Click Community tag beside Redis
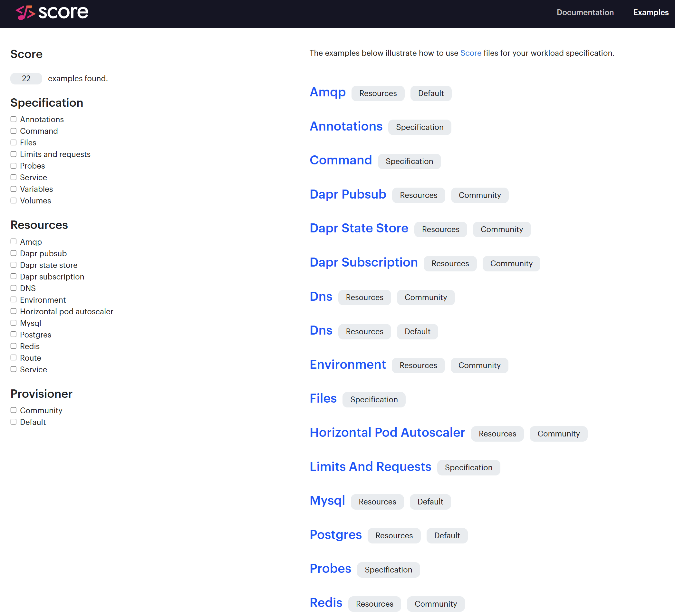This screenshot has height=616, width=675. click(436, 604)
